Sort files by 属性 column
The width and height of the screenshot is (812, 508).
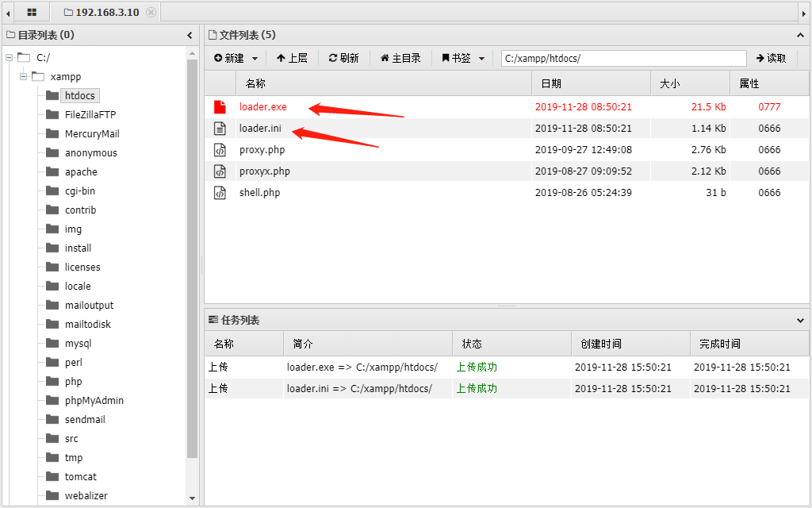(x=769, y=83)
